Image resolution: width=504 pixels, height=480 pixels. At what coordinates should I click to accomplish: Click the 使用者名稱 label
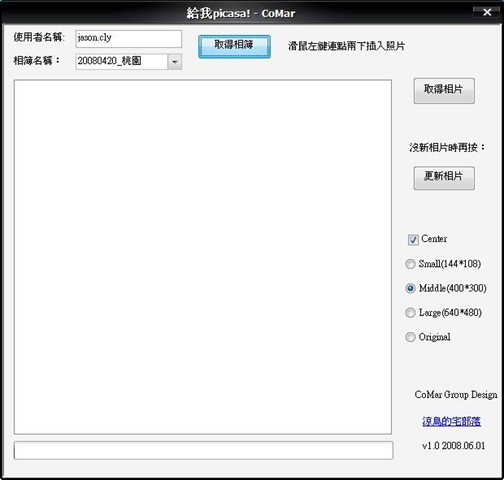tap(39, 37)
